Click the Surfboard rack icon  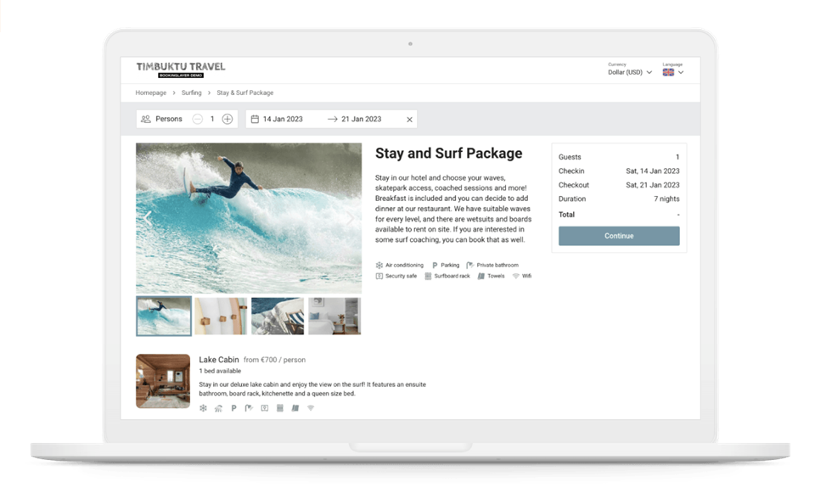428,277
